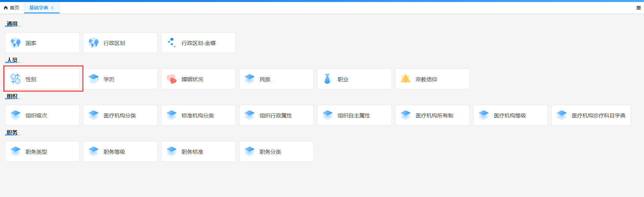This screenshot has width=644, height=197.
Task: Select the 组织自主属性 card
Action: 354,115
